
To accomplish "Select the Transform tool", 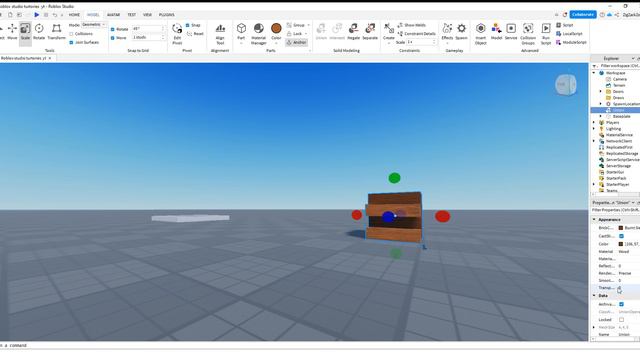I will pos(56,32).
